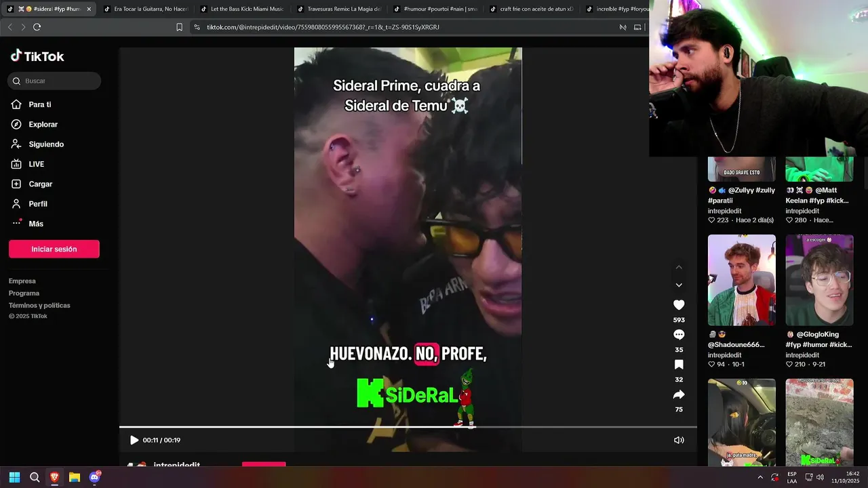Open Discord from the taskbar
Viewport: 868px width, 488px height.
tap(95, 477)
